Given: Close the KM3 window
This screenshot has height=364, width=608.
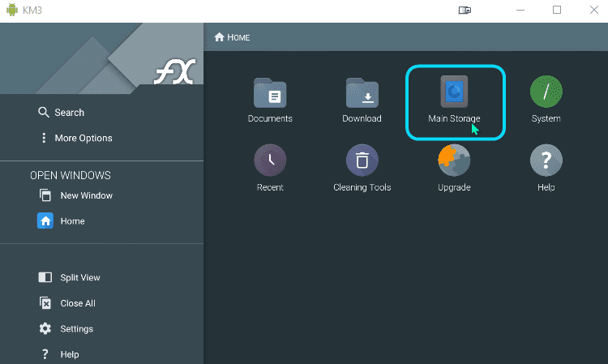Looking at the screenshot, I should [594, 10].
